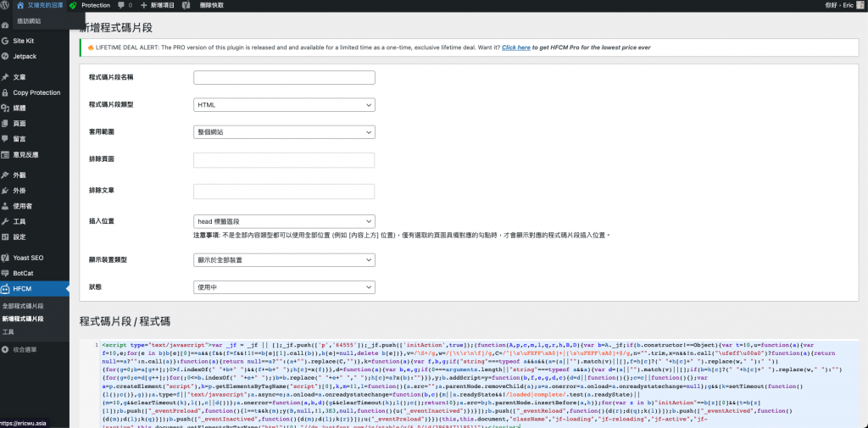Click the person icon for 使用者
This screenshot has width=868, height=428.
pyautogui.click(x=5, y=206)
